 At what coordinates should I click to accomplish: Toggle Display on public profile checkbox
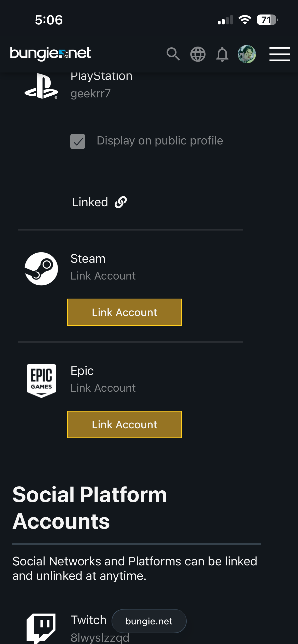click(x=78, y=141)
